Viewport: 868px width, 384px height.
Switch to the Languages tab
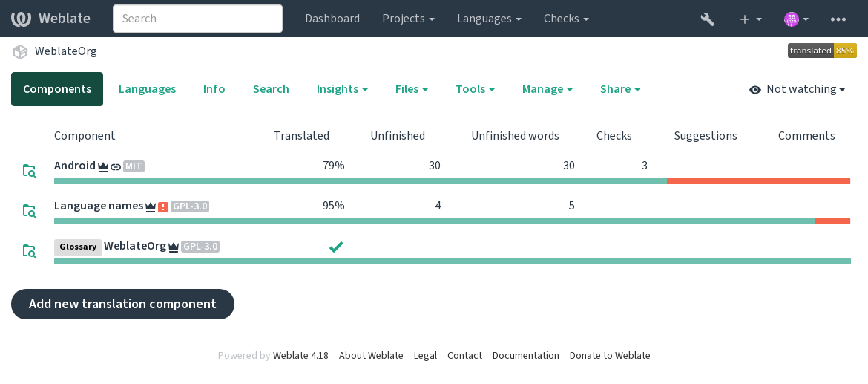147,89
